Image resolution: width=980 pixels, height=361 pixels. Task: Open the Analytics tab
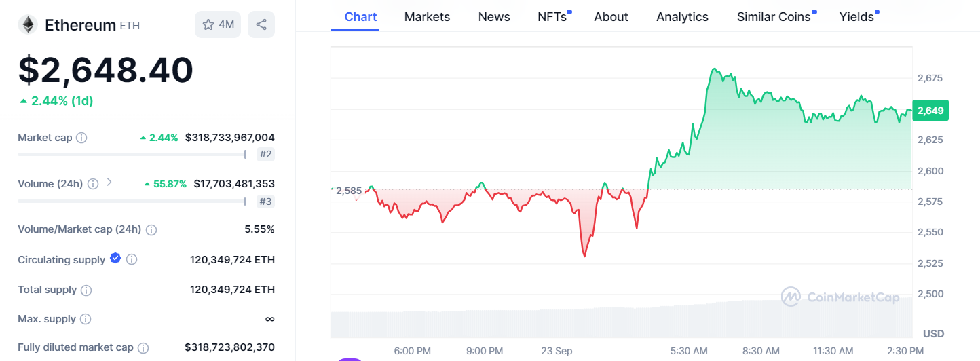point(682,17)
